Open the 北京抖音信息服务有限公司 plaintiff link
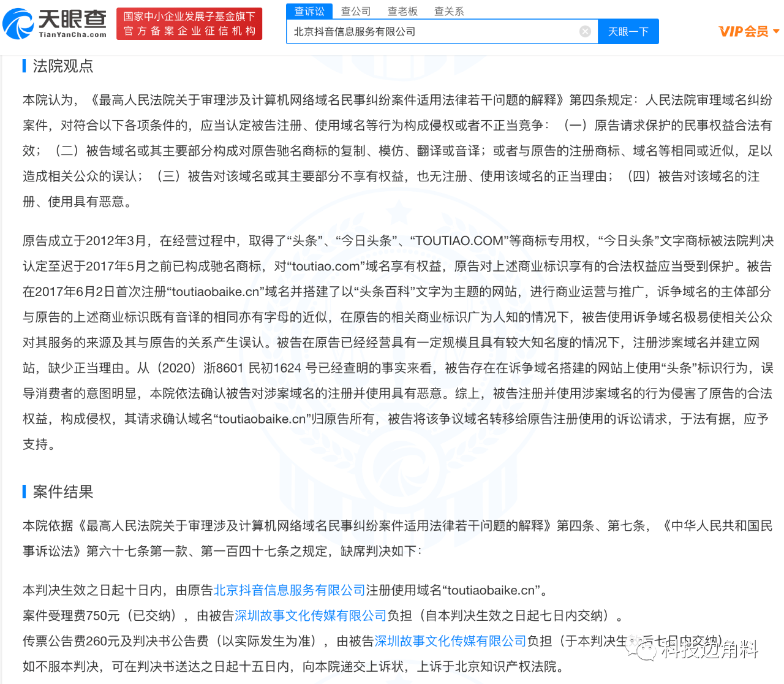This screenshot has height=684, width=784. pyautogui.click(x=289, y=590)
